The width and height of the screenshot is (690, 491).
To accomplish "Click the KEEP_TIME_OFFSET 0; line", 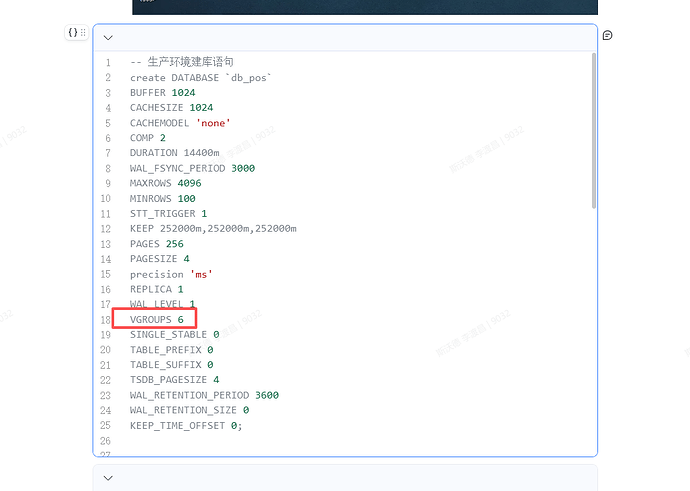I will tap(185, 425).
